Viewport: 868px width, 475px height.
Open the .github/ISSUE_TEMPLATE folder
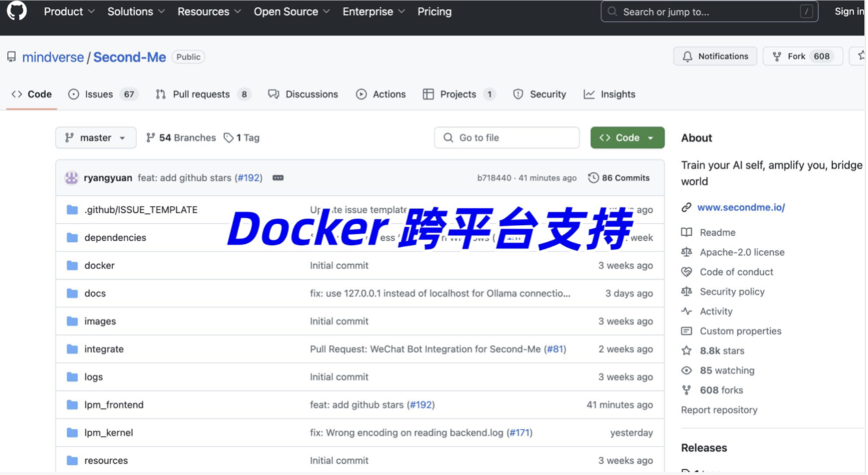pos(141,210)
